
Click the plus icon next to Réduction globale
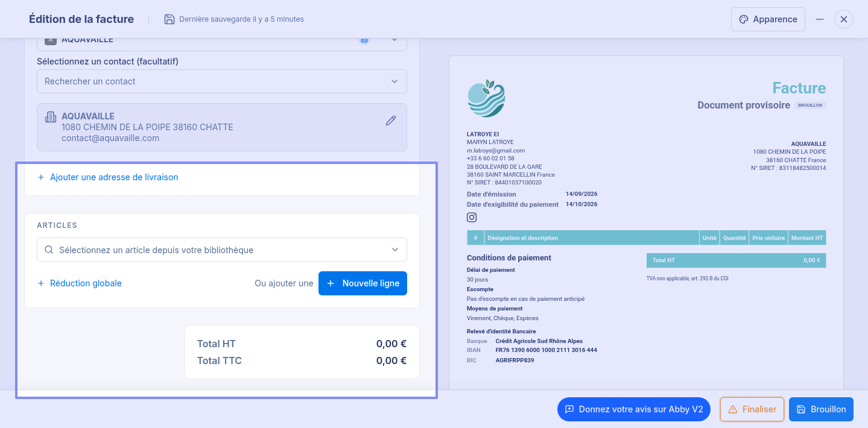pos(41,283)
